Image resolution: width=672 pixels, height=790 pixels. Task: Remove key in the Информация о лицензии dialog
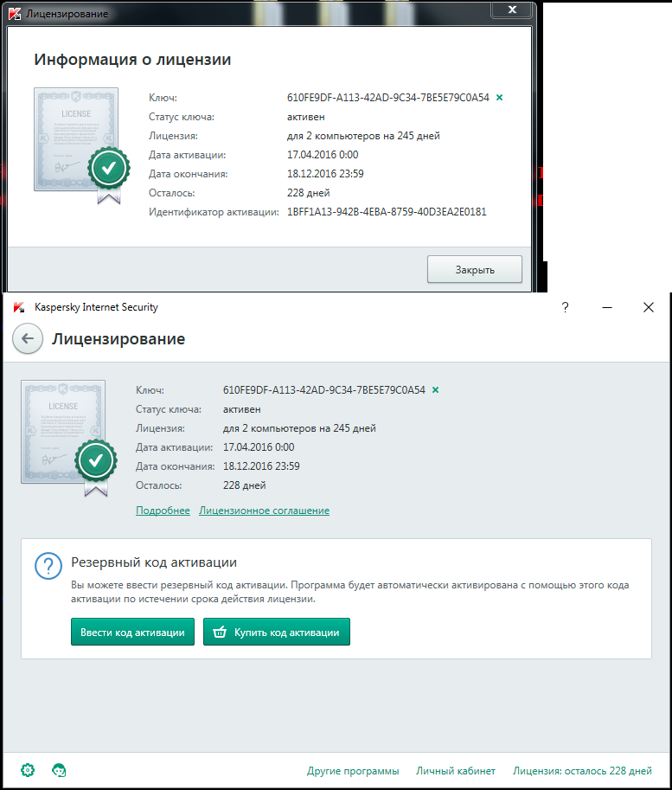(x=500, y=97)
